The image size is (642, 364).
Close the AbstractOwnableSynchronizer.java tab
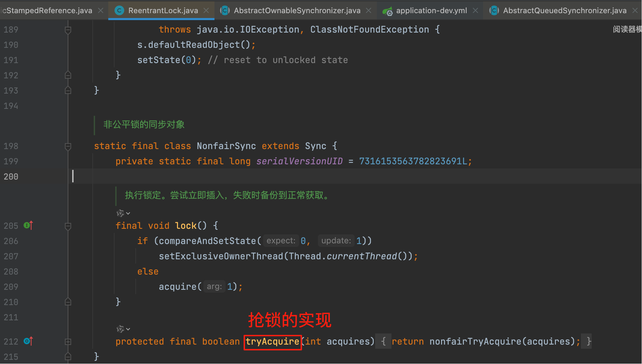click(x=369, y=10)
